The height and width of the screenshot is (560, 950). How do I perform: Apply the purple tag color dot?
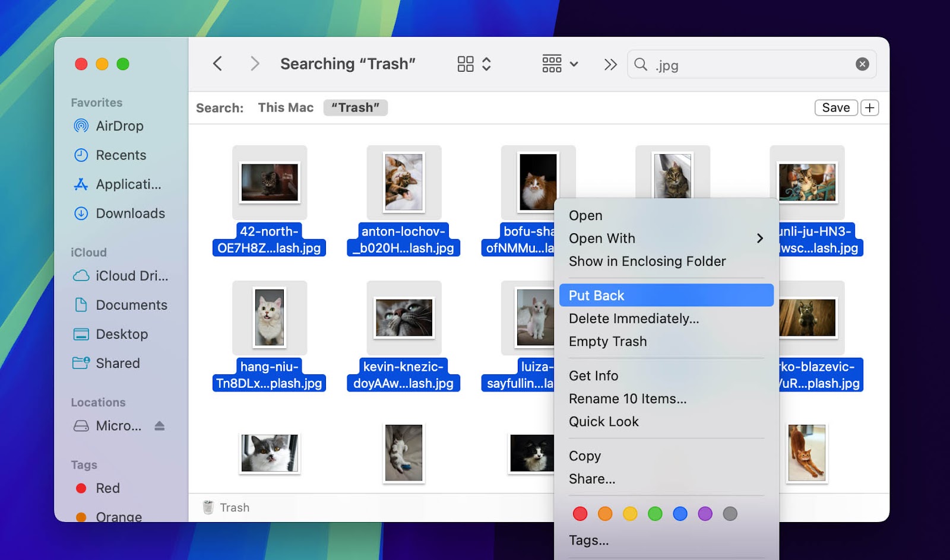click(x=705, y=514)
